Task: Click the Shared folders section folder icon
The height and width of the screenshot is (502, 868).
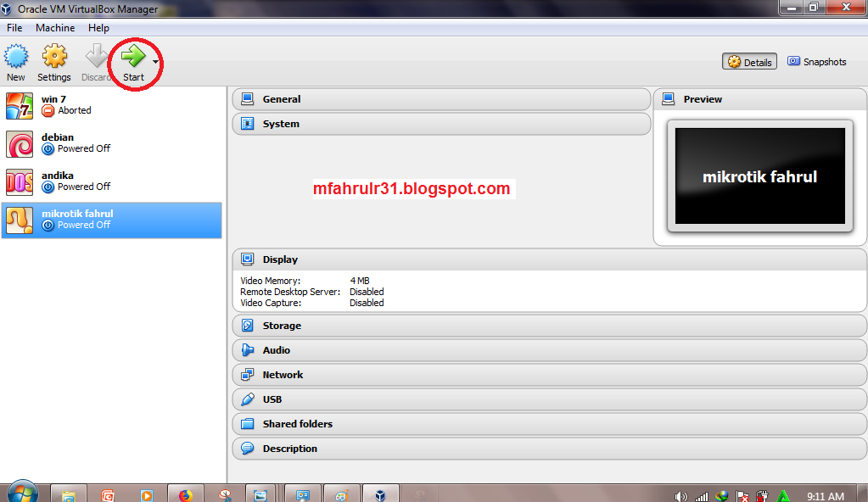Action: pos(248,424)
